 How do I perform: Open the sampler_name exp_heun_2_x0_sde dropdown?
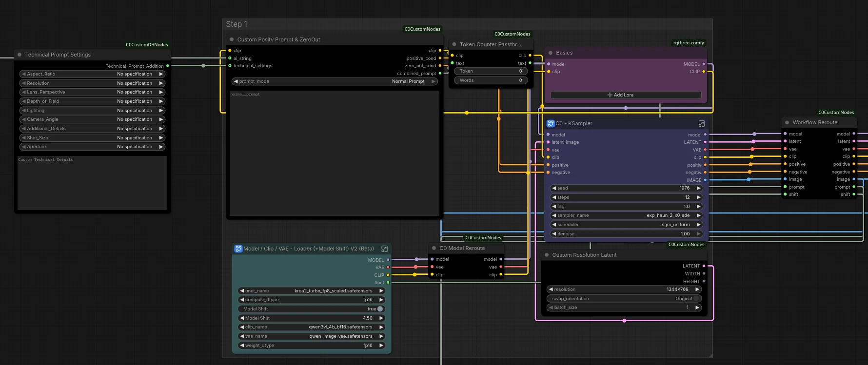(x=626, y=215)
